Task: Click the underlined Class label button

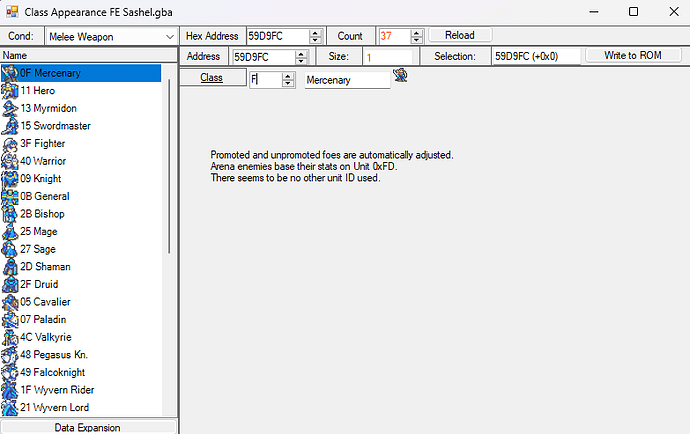Action: tap(211, 78)
